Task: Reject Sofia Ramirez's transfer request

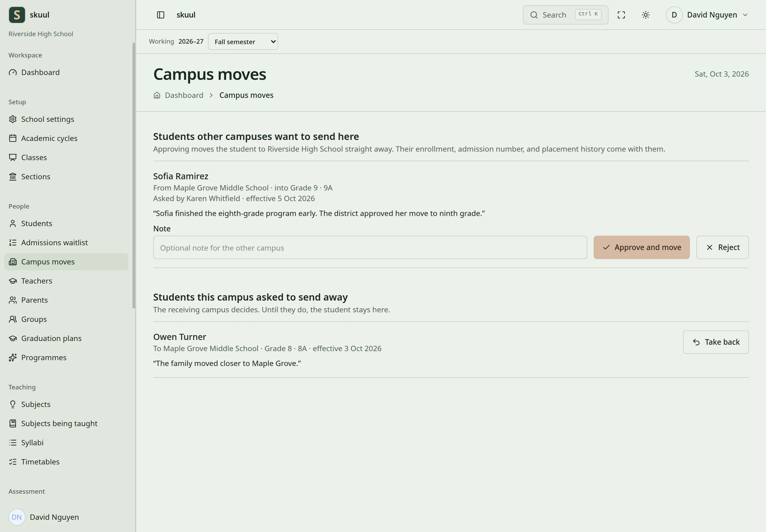Action: 722,247
